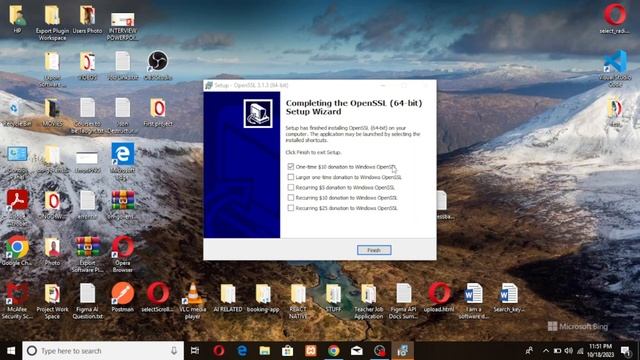Open the STUFF folder on the desktop
Screen dimensions: 640x360
[333, 298]
